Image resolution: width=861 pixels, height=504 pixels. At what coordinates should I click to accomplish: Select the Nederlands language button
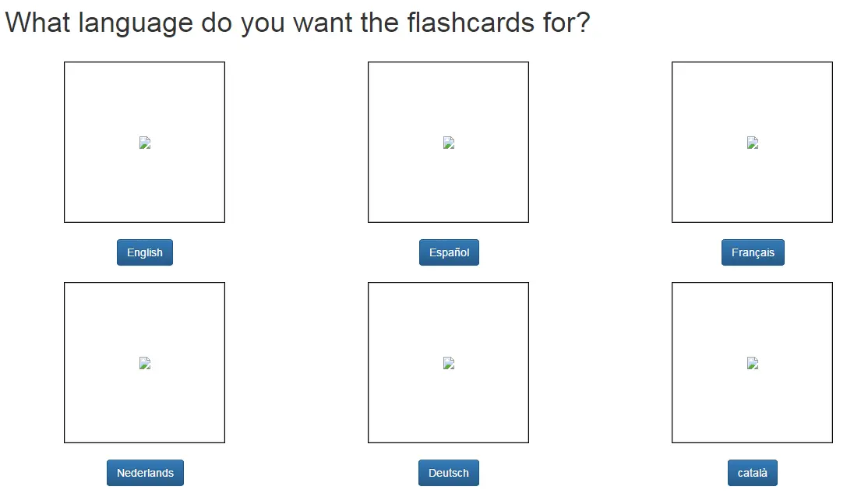(146, 473)
